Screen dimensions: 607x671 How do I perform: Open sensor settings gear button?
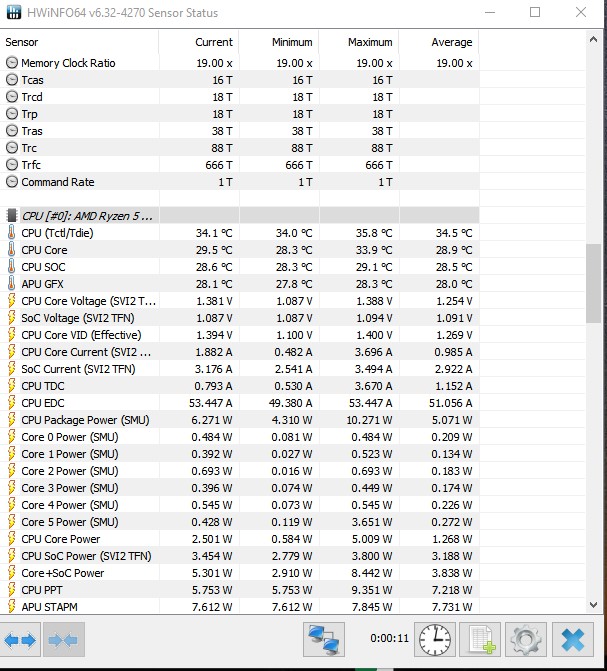[526, 640]
